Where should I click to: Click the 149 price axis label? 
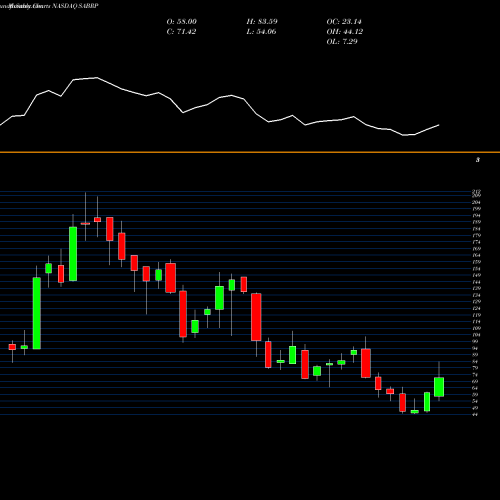point(477,275)
